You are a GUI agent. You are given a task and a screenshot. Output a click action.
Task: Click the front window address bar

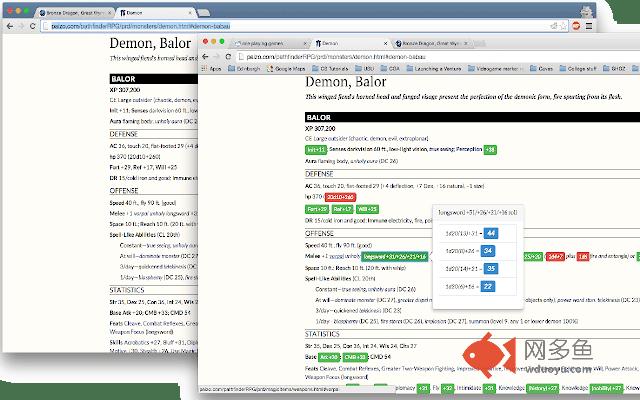coord(437,57)
